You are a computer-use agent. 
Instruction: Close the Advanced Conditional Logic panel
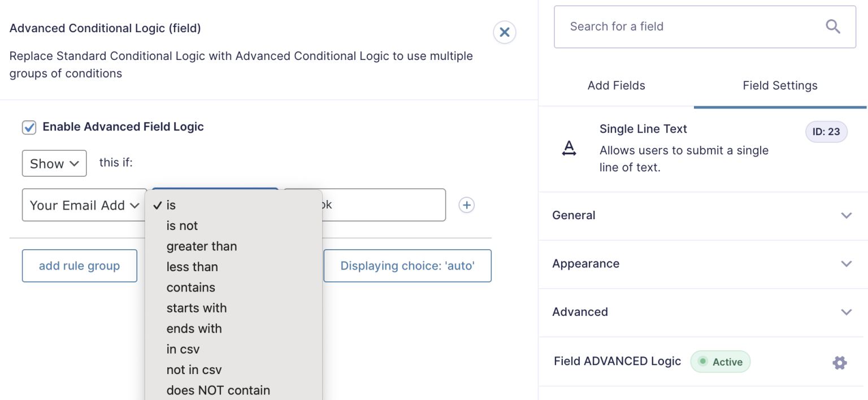[x=504, y=33]
